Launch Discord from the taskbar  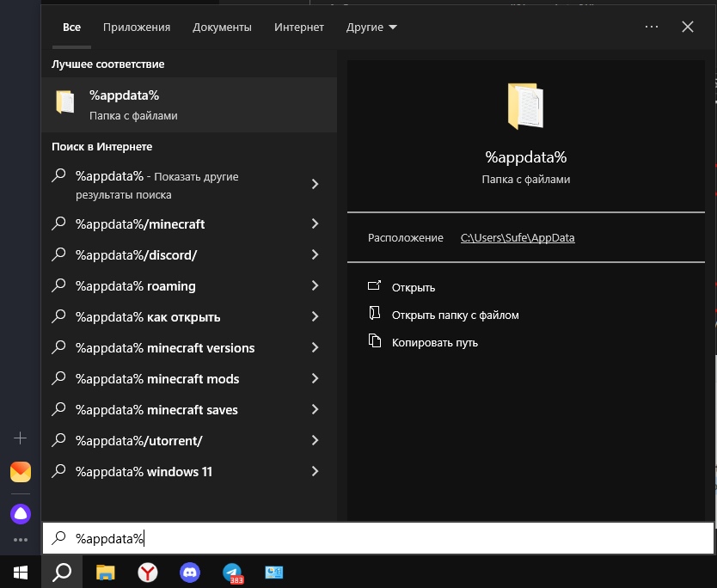[190, 572]
